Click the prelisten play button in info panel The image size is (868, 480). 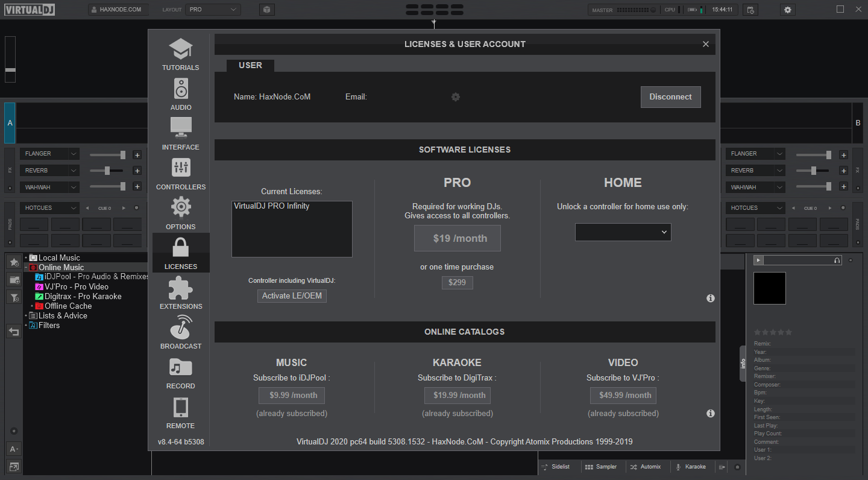tap(759, 260)
